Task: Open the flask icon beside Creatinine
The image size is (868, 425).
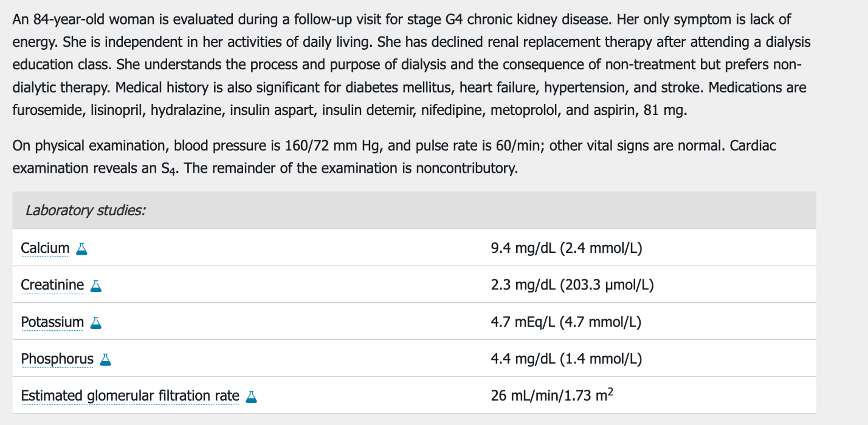Action: (95, 286)
